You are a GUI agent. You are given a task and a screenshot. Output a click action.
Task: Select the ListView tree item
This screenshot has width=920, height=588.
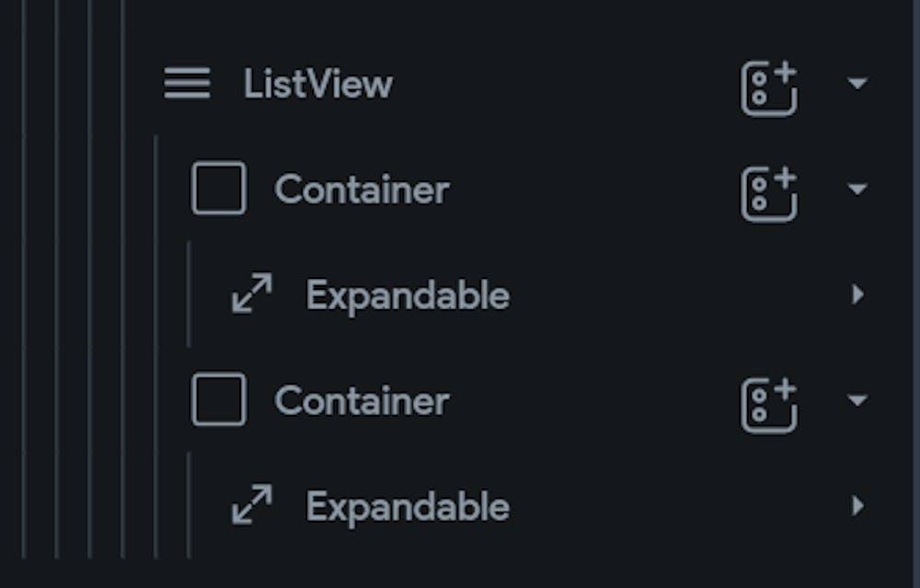317,84
